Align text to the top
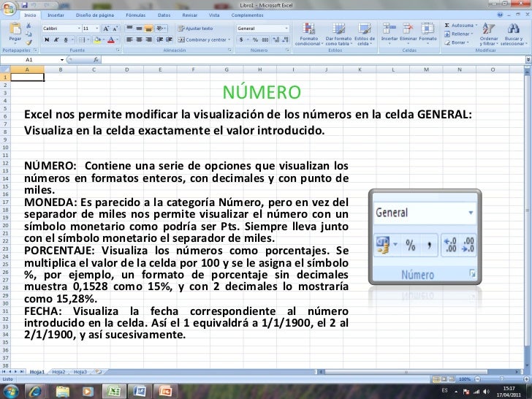 tap(129, 28)
